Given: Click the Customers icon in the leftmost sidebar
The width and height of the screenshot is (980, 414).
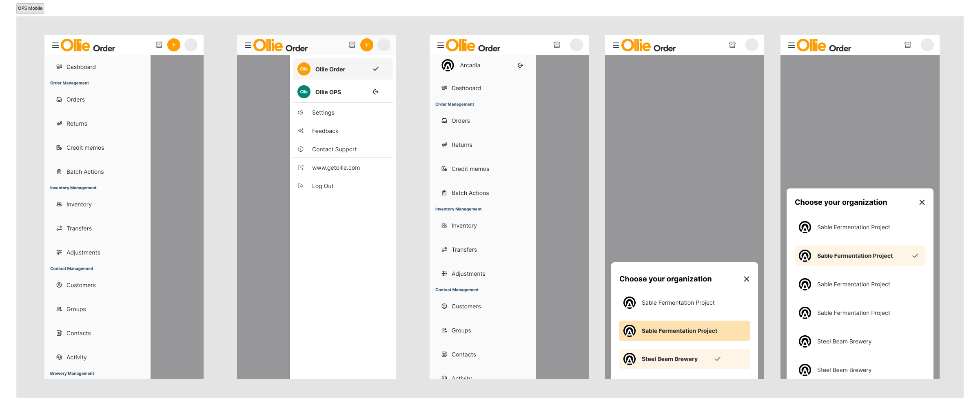Looking at the screenshot, I should pos(59,285).
